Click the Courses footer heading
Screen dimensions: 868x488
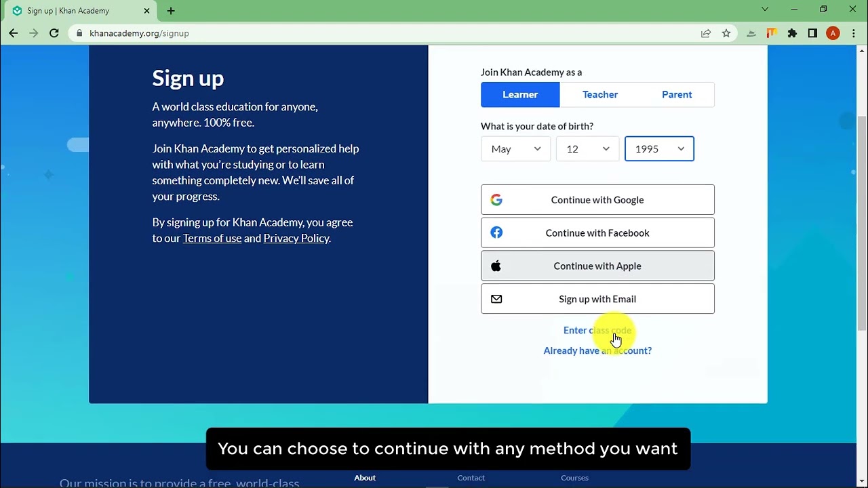[574, 478]
